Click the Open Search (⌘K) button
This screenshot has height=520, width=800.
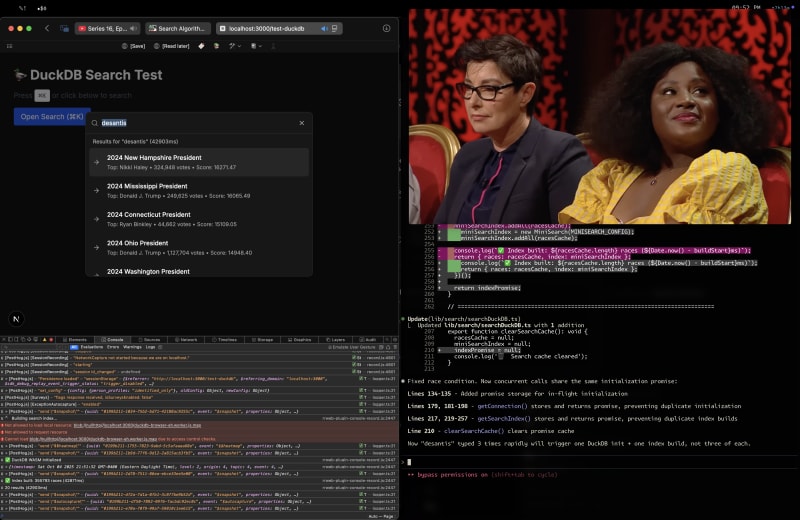[x=52, y=117]
